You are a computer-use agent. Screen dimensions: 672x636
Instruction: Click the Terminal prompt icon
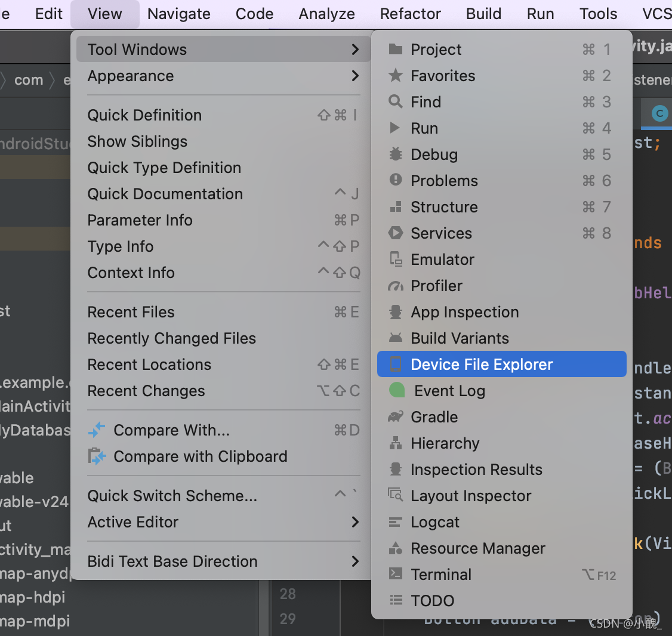tap(395, 574)
